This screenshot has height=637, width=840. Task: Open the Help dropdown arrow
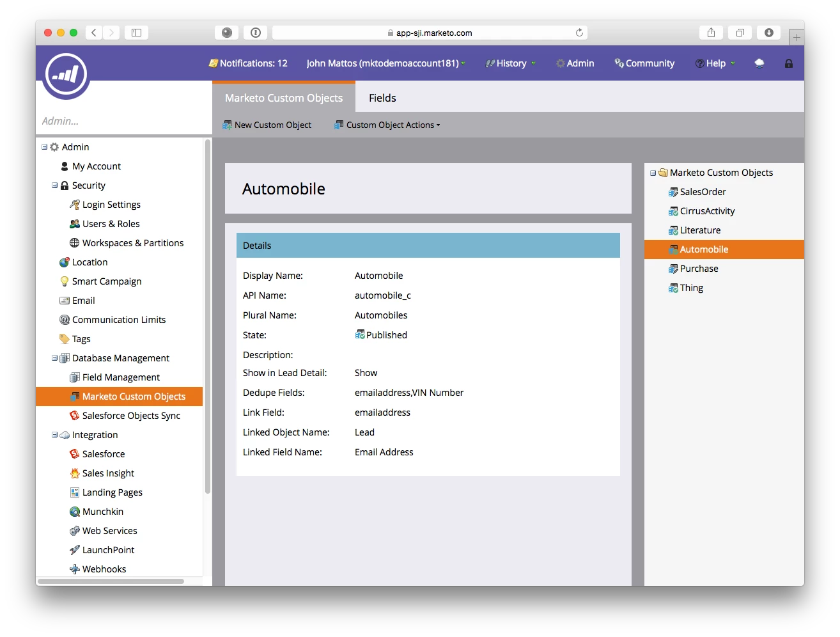pos(733,63)
